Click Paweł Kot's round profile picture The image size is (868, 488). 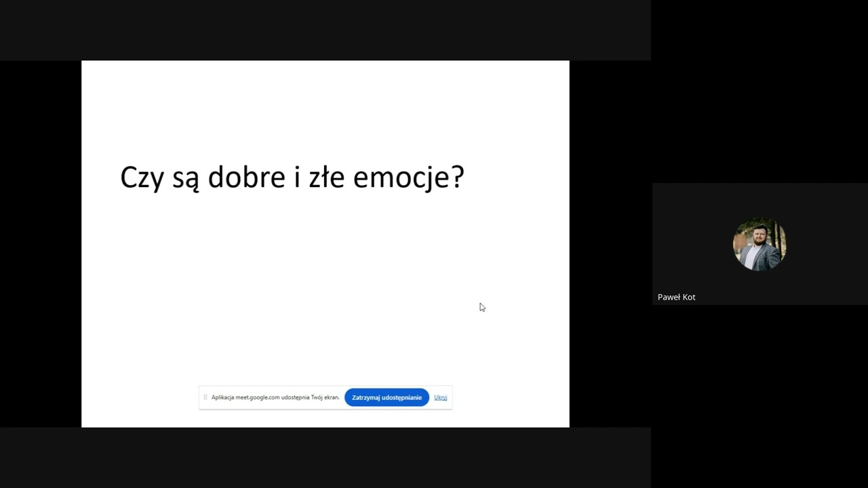click(759, 244)
